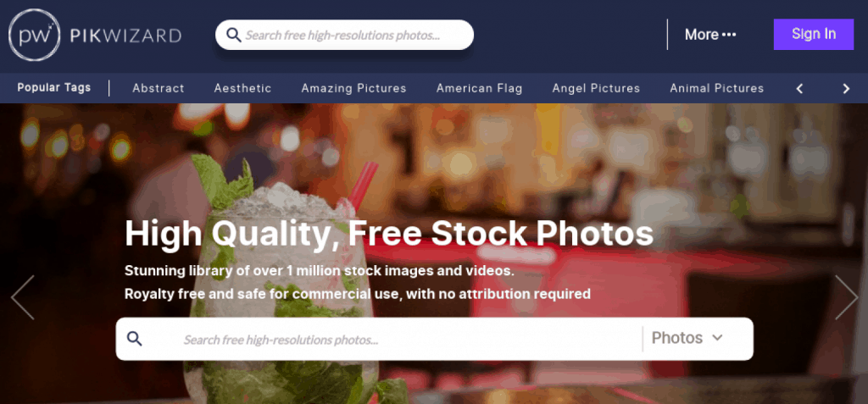This screenshot has width=868, height=404.
Task: Move popular tags left with chevron
Action: [x=799, y=89]
